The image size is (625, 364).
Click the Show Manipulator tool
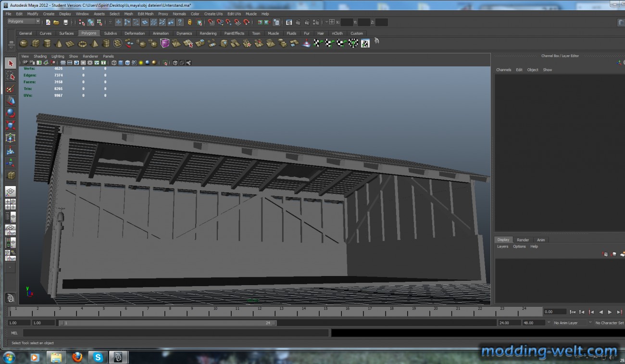11,163
